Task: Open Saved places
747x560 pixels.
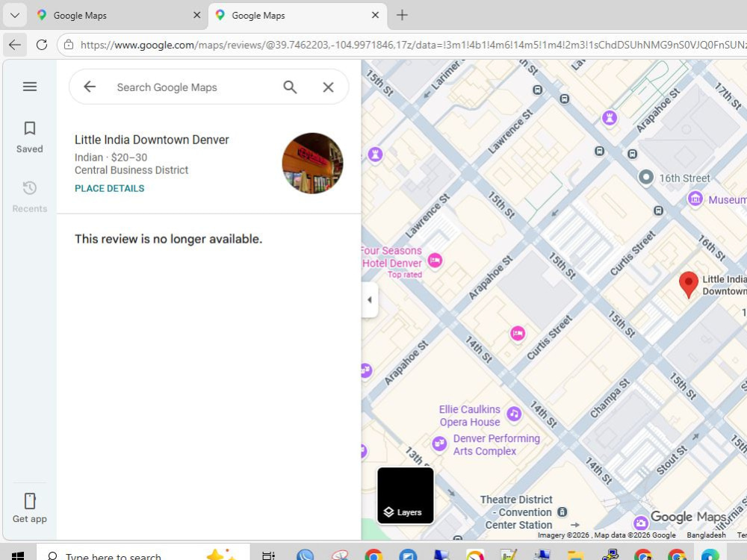Action: coord(30,137)
